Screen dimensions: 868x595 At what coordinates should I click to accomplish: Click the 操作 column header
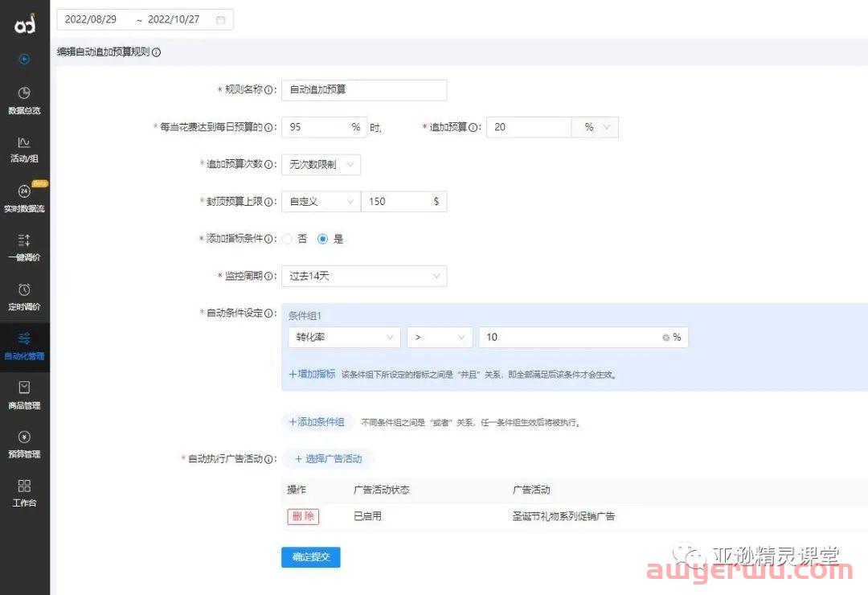(x=297, y=490)
